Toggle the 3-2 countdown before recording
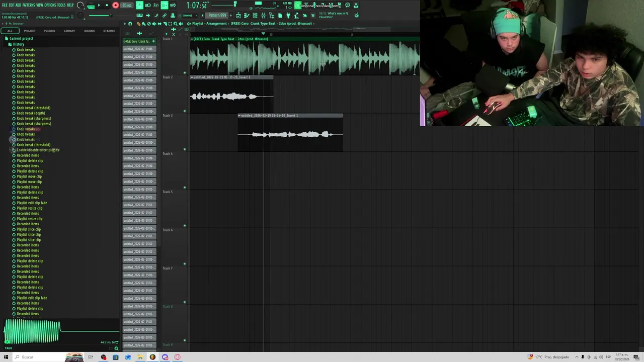Screen dimensions: 644x362 click(x=156, y=5)
